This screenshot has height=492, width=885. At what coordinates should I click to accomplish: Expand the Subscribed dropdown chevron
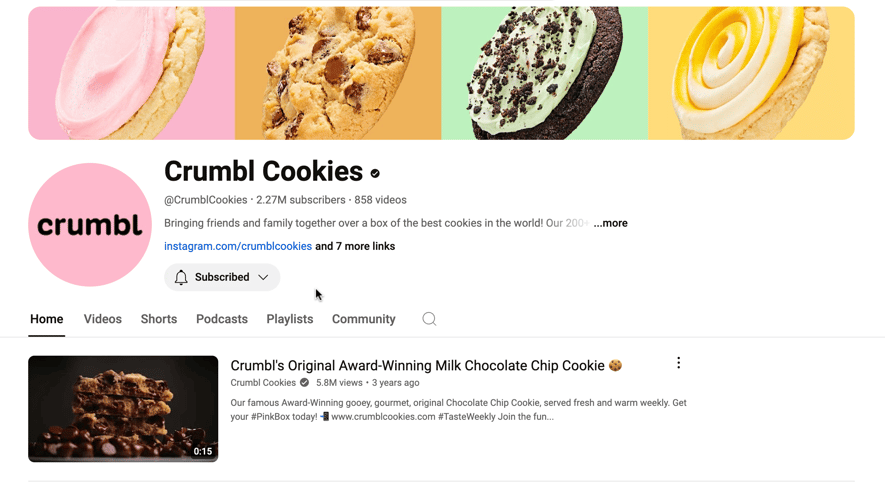263,277
